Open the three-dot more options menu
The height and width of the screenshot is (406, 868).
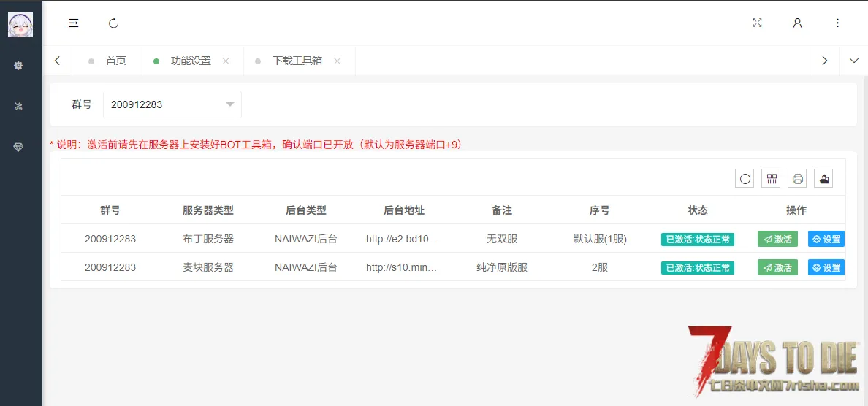pyautogui.click(x=837, y=23)
